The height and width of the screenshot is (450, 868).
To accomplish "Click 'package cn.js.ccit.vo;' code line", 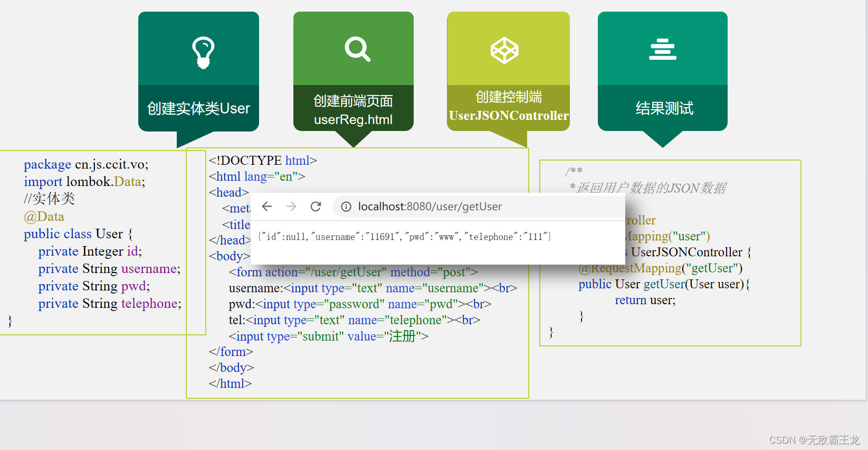I will tap(86, 164).
